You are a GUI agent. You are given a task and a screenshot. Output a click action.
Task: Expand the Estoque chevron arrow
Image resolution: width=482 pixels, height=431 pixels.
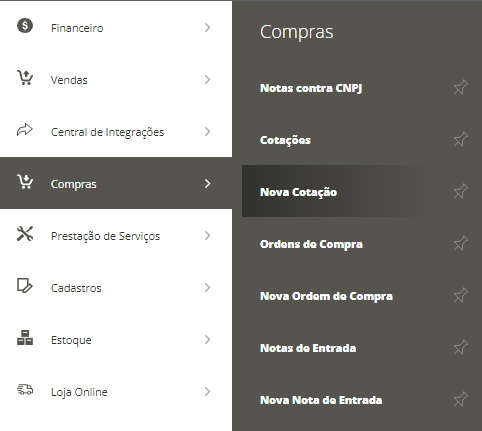tap(208, 340)
